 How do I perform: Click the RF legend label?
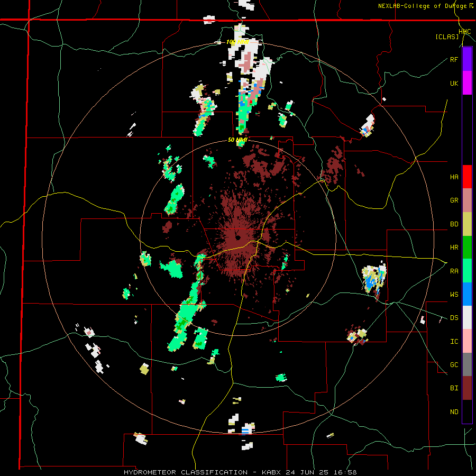click(x=454, y=59)
